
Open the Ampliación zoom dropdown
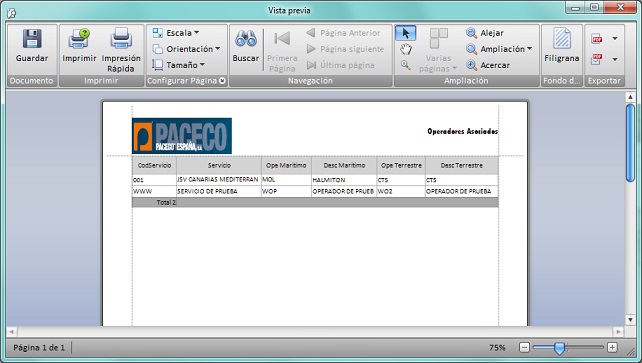point(499,49)
